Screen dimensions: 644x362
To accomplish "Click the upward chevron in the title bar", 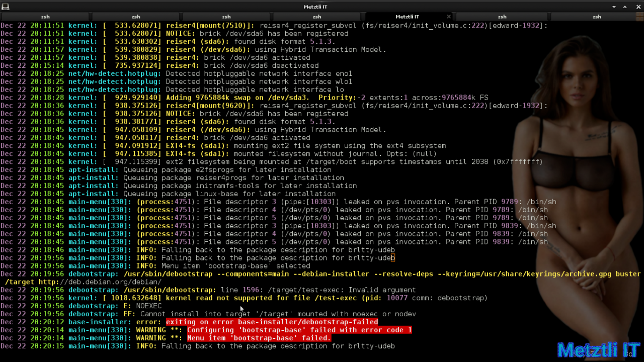I will click(625, 7).
